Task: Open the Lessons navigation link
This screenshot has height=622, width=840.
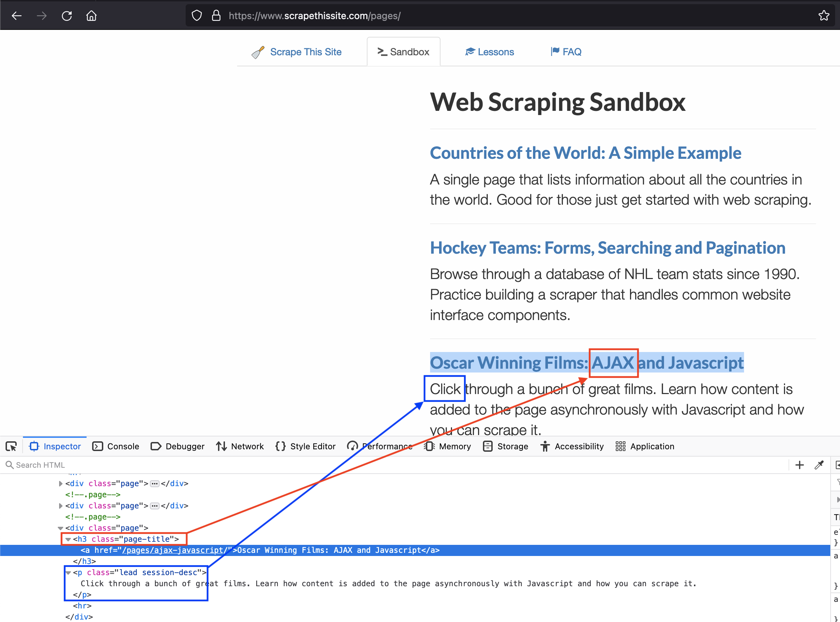Action: point(489,52)
